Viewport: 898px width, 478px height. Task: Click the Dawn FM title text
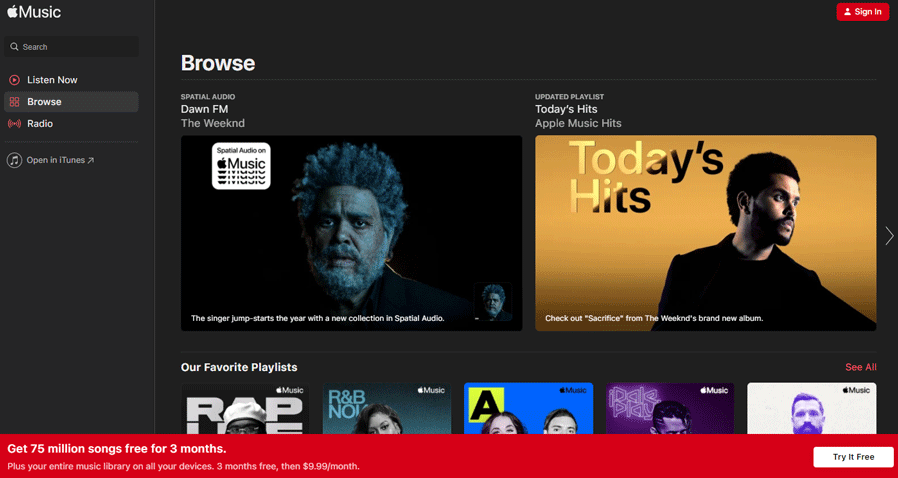(x=204, y=109)
